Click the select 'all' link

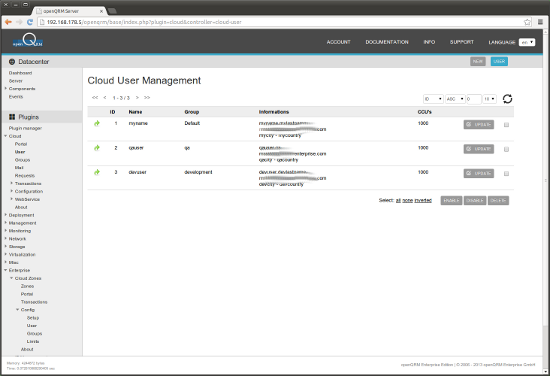coord(398,200)
